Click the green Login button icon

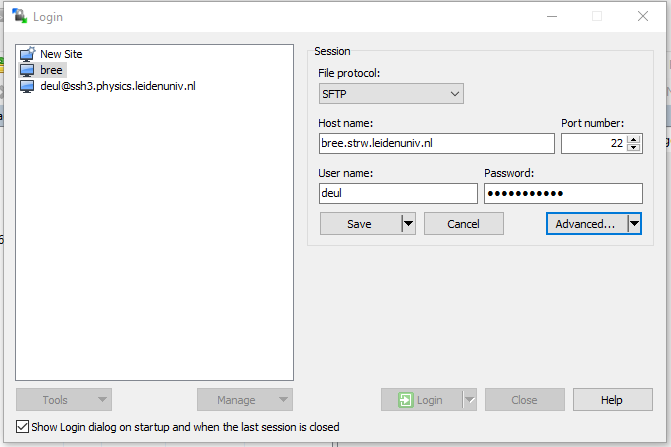coord(405,400)
